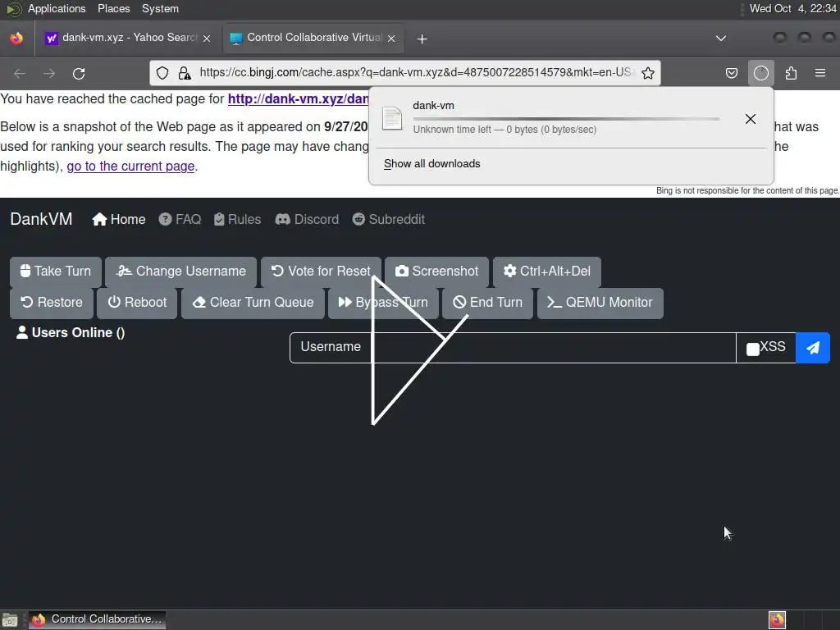Open the Places menu

coord(113,8)
